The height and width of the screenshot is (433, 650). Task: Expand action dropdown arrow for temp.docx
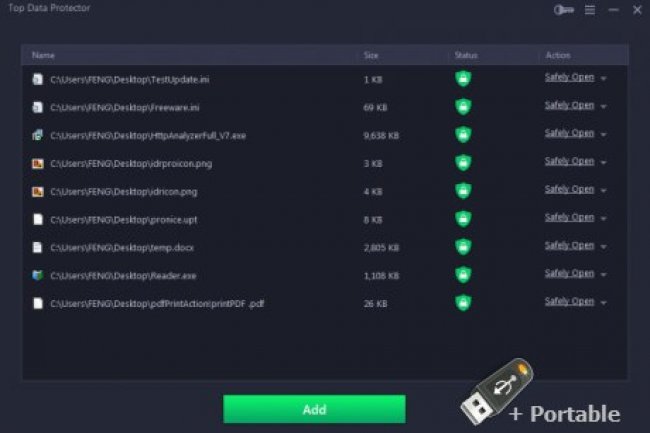[604, 247]
